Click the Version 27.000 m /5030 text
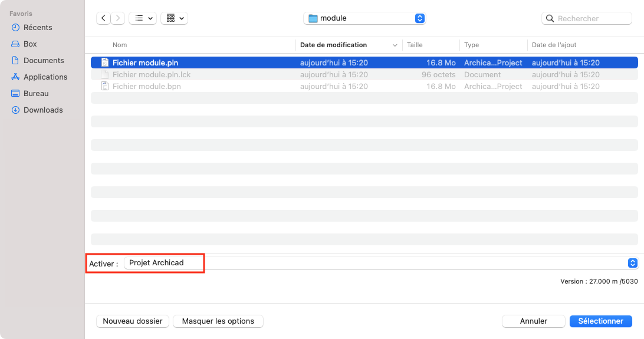 coord(599,281)
